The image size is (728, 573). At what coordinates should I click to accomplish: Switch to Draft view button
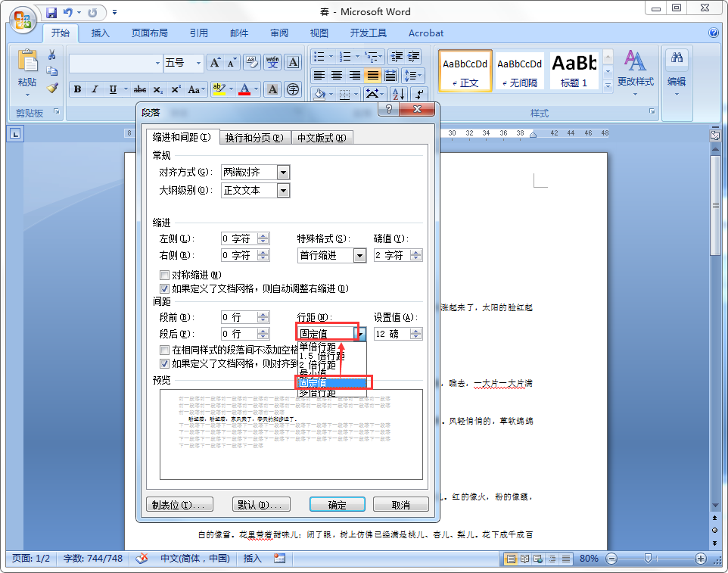point(566,559)
